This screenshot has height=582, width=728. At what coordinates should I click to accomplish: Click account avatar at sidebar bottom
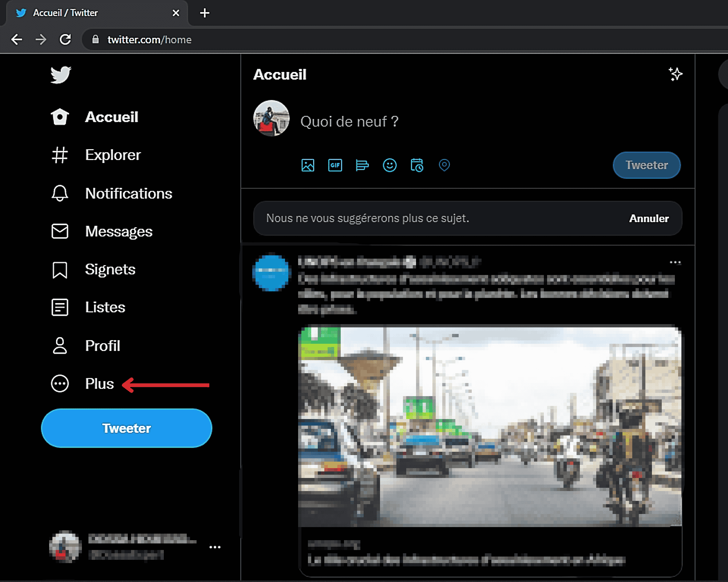click(65, 547)
